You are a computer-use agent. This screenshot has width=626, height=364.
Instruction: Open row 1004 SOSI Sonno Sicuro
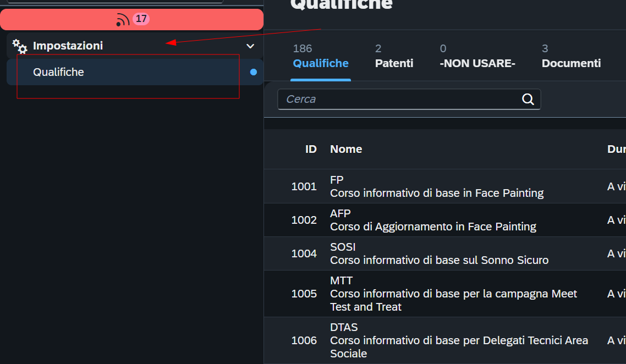445,253
